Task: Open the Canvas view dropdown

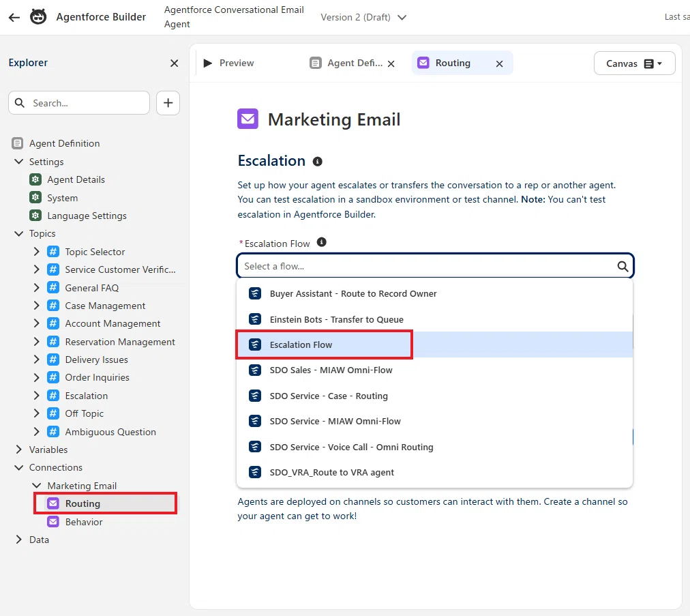Action: (634, 63)
